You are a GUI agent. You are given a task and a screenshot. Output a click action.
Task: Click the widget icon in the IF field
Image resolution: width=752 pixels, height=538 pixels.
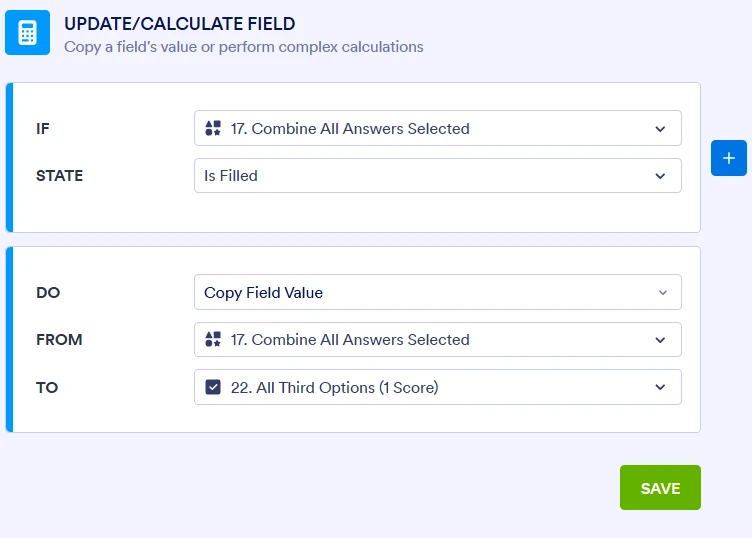(212, 128)
